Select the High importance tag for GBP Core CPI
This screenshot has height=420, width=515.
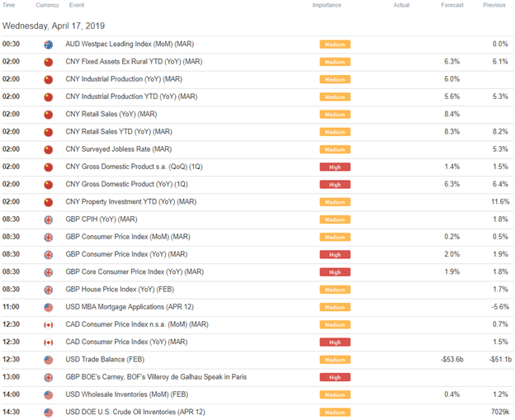tap(335, 272)
